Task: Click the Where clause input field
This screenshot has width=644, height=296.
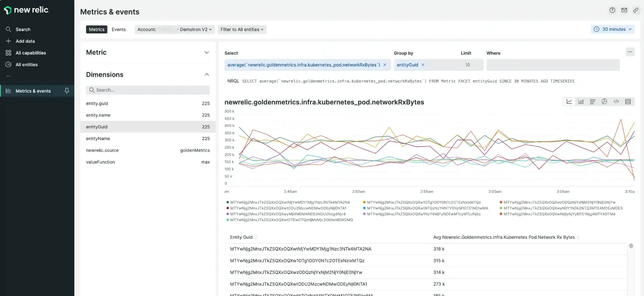Action: click(x=553, y=65)
